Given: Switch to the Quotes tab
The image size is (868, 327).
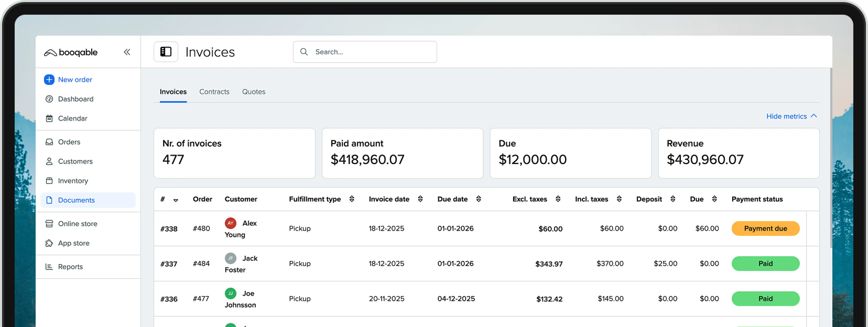Looking at the screenshot, I should pyautogui.click(x=253, y=92).
